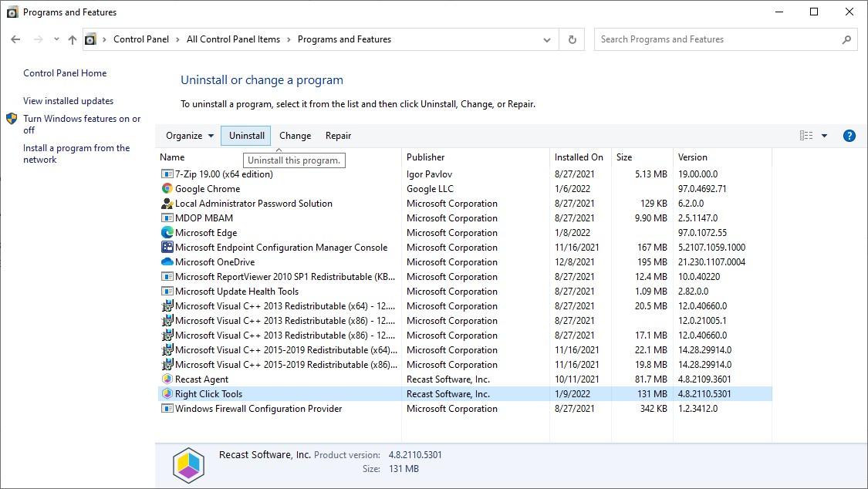Screen dimensions: 868x489
Task: Go forward with the right arrow
Action: pyautogui.click(x=39, y=39)
